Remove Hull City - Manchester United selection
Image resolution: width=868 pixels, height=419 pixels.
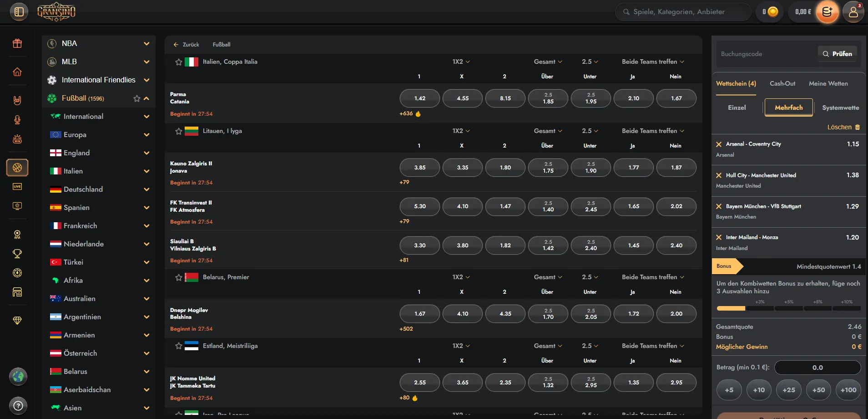tap(719, 175)
